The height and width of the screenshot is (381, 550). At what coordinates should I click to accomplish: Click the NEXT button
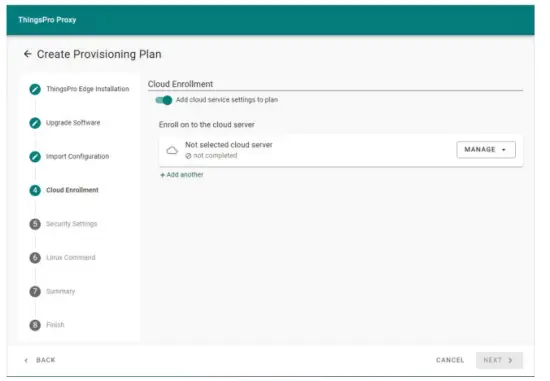pyautogui.click(x=499, y=360)
